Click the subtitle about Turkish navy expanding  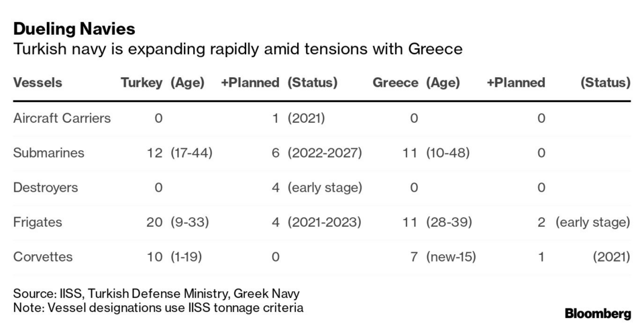point(238,50)
